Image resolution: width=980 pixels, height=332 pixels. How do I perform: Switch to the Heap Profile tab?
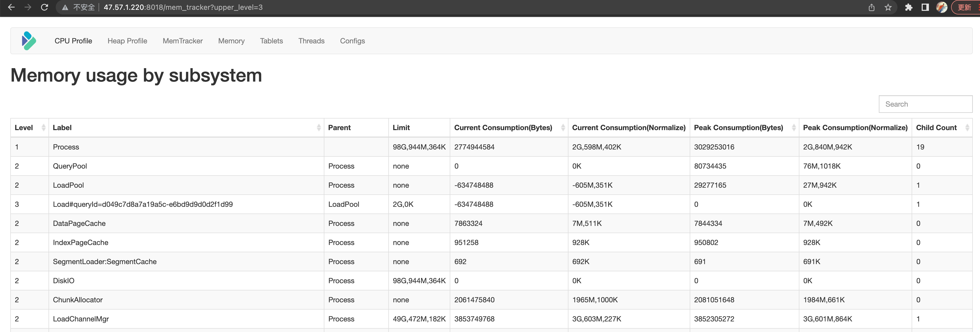click(x=127, y=41)
